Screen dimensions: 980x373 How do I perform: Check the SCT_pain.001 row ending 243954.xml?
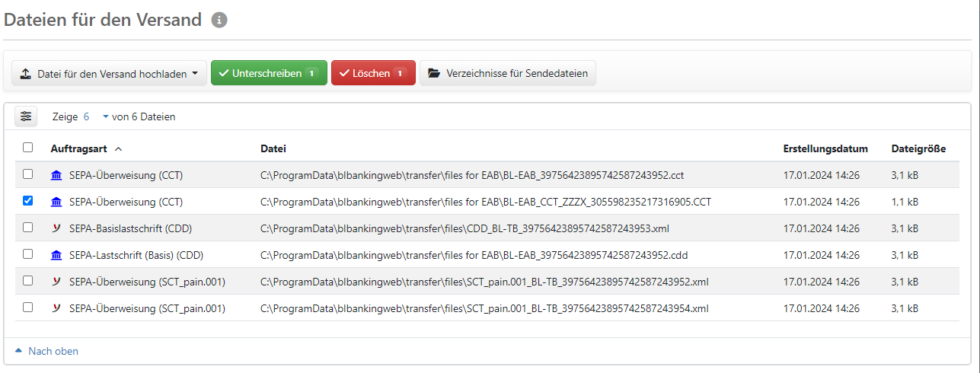tap(28, 308)
